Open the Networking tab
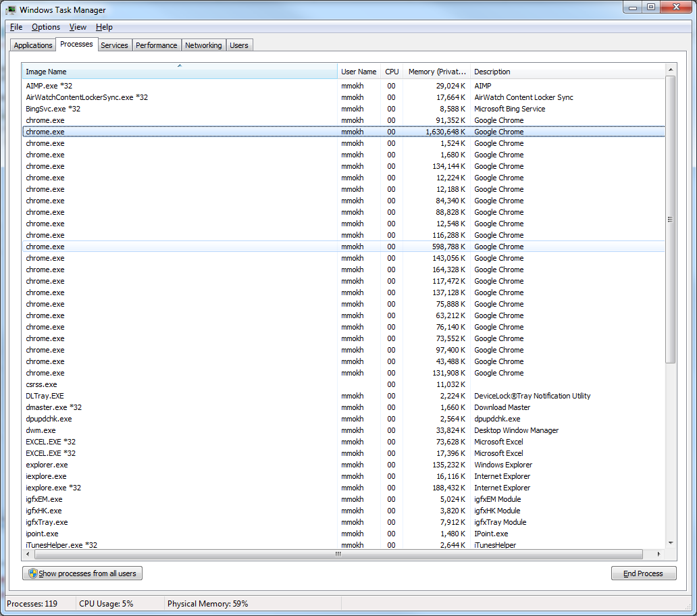 click(203, 45)
